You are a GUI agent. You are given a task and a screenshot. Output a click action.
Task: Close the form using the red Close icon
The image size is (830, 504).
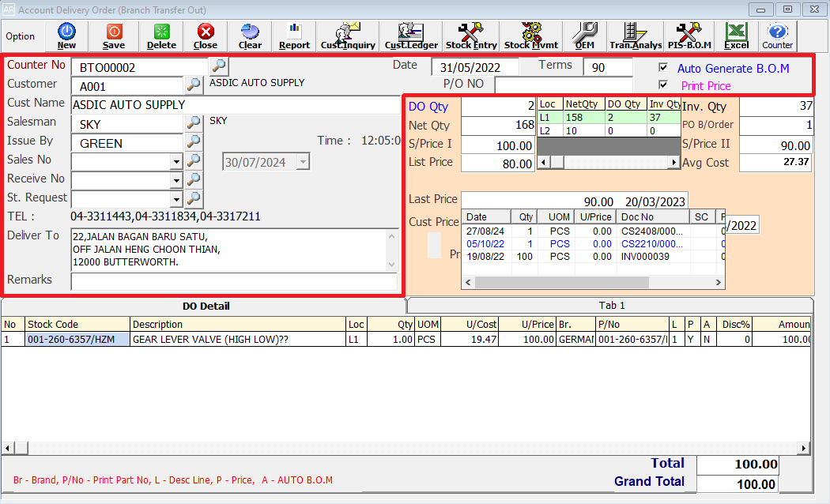[206, 36]
